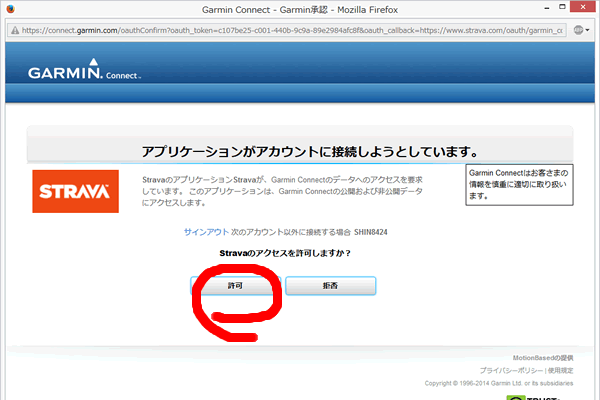Click the MotionBasedの提供 link
The height and width of the screenshot is (400, 600).
543,358
